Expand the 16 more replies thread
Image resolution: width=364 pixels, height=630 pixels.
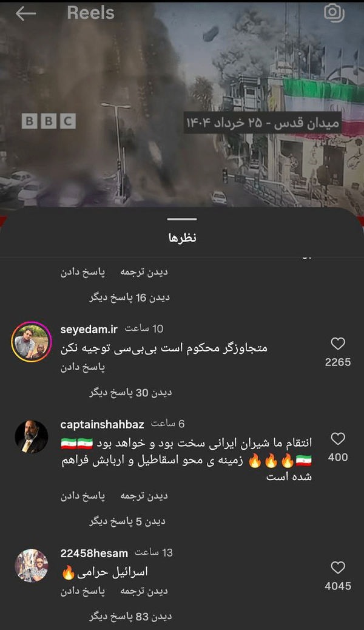point(129,298)
